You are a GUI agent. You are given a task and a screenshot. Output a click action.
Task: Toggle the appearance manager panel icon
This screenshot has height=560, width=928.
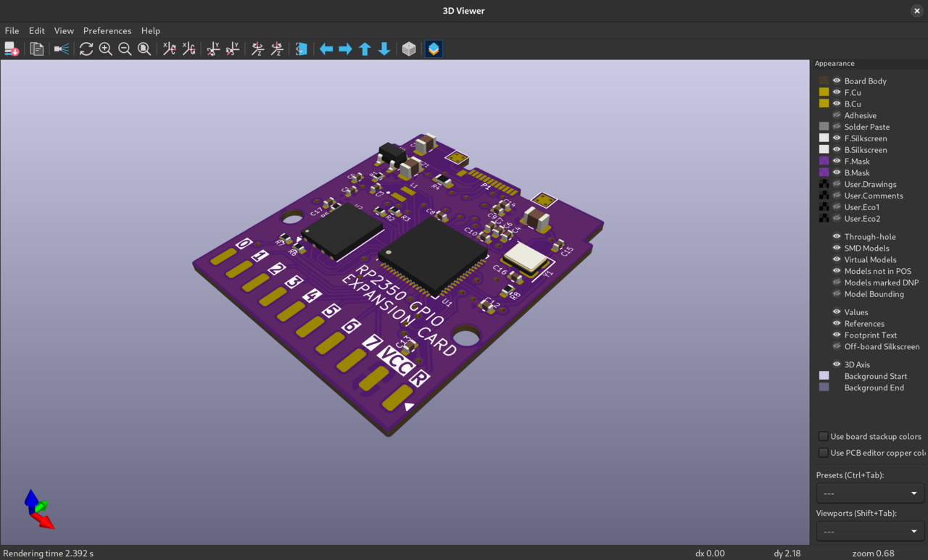click(x=434, y=49)
